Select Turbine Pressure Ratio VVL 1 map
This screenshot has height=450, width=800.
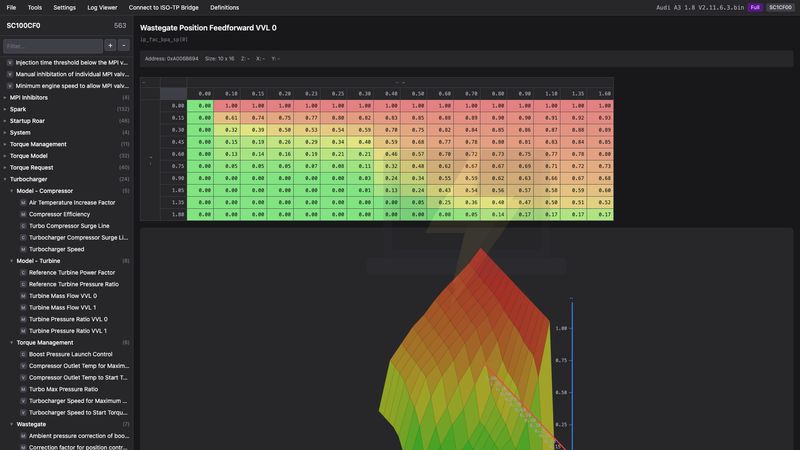pos(67,330)
